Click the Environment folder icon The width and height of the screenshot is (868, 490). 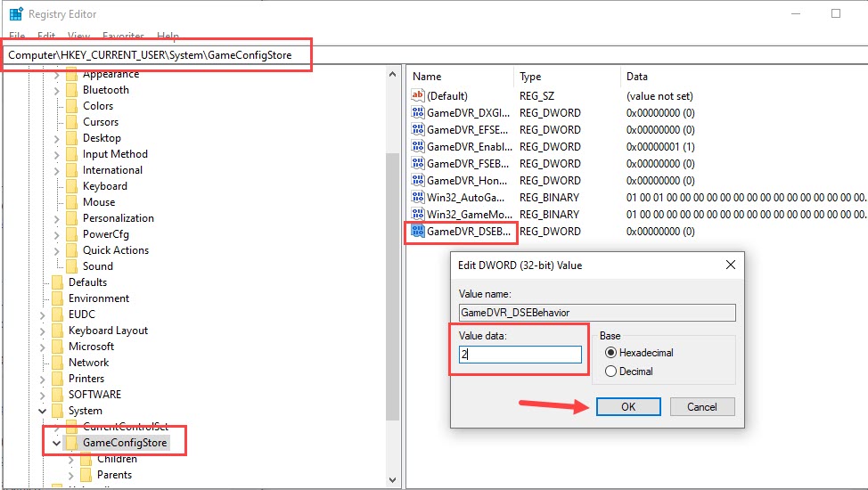(58, 298)
